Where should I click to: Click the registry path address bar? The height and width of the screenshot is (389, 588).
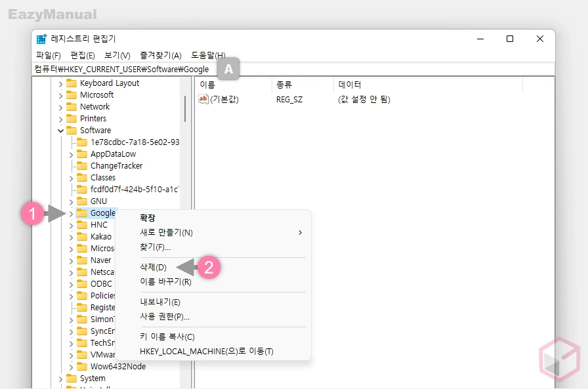pyautogui.click(x=328, y=69)
